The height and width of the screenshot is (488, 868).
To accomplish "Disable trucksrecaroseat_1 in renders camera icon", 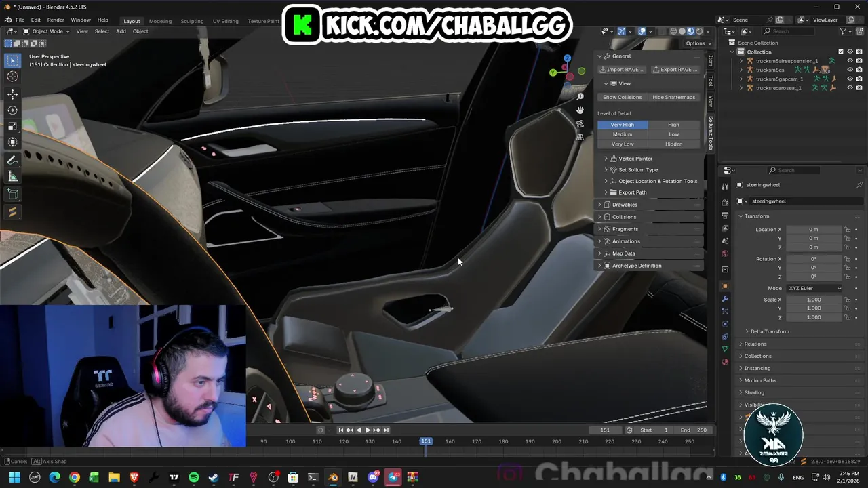I will pos(859,87).
